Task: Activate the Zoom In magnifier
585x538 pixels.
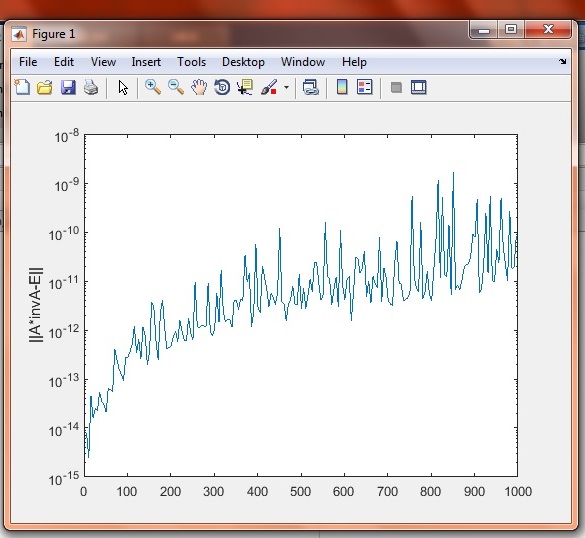Action: pyautogui.click(x=153, y=87)
